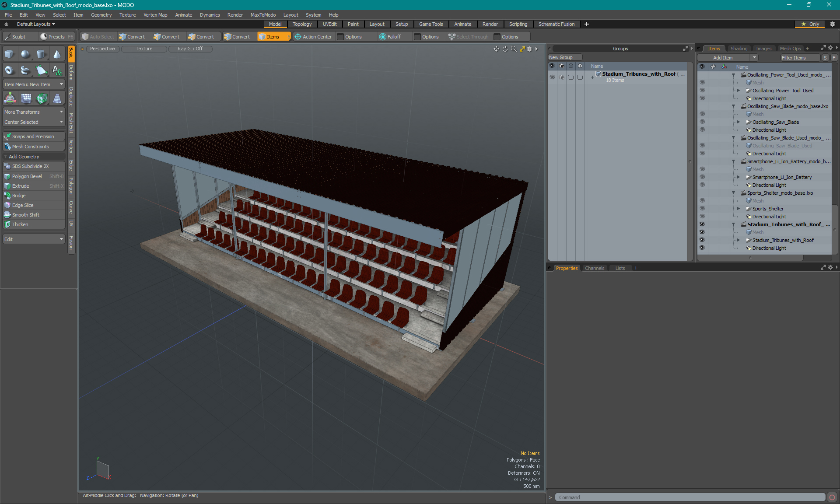Click the viewport zoom magnifier icon
The image size is (840, 504).
point(514,49)
